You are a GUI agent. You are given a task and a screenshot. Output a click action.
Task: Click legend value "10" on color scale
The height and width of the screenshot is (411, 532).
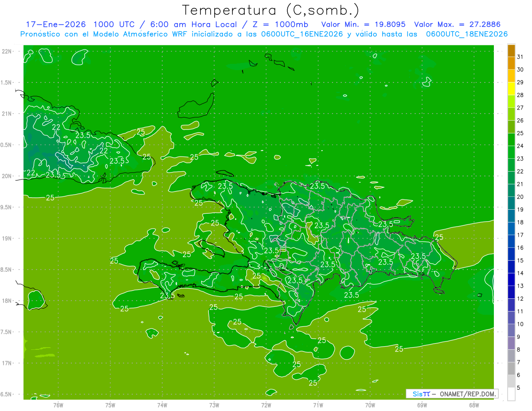click(x=520, y=324)
